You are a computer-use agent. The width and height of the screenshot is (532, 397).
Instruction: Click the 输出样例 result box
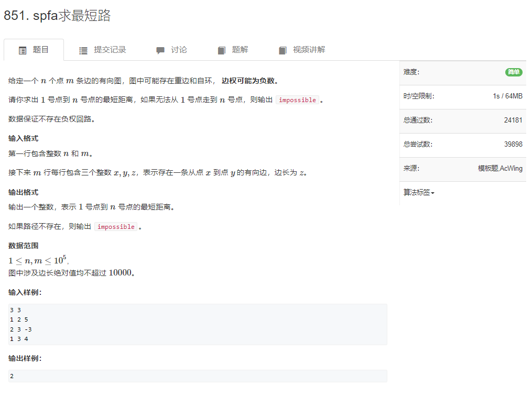click(197, 376)
